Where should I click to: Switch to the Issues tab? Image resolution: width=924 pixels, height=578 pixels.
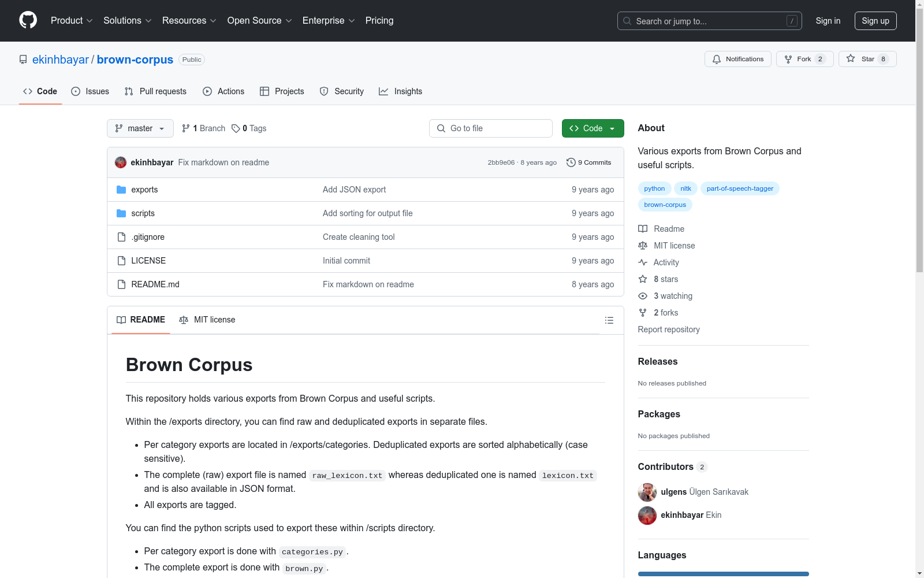(x=90, y=91)
